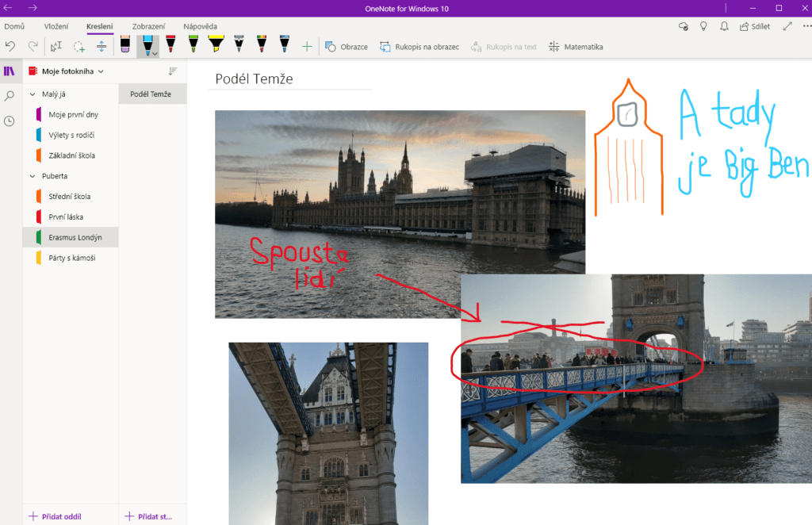Check the cloud sync status icon
Screen dimensions: 812x525
(683, 26)
